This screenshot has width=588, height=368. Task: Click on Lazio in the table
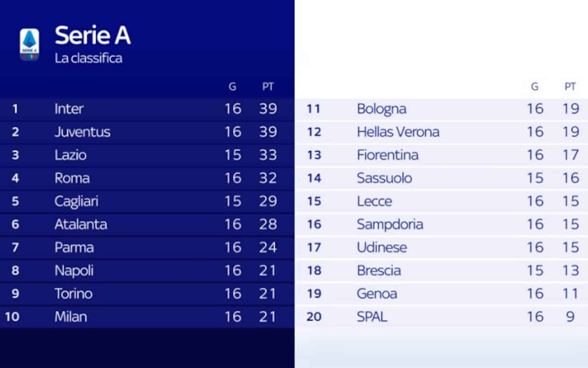(x=70, y=155)
